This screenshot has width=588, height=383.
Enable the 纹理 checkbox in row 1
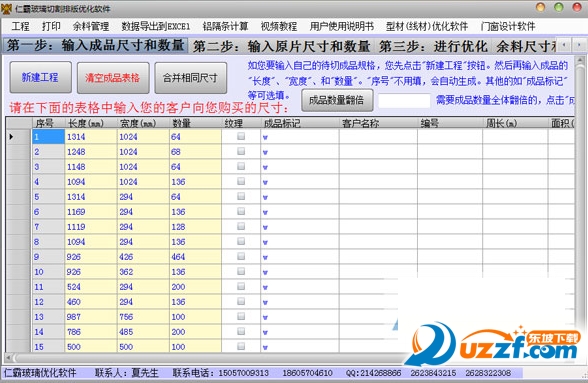(x=241, y=136)
